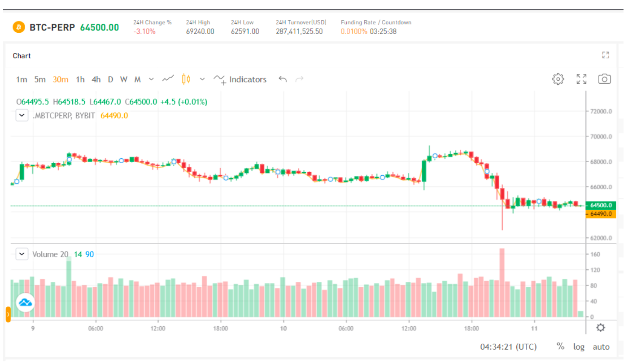Image resolution: width=628 pixels, height=364 pixels.
Task: Toggle auto scale mode
Action: tap(601, 347)
